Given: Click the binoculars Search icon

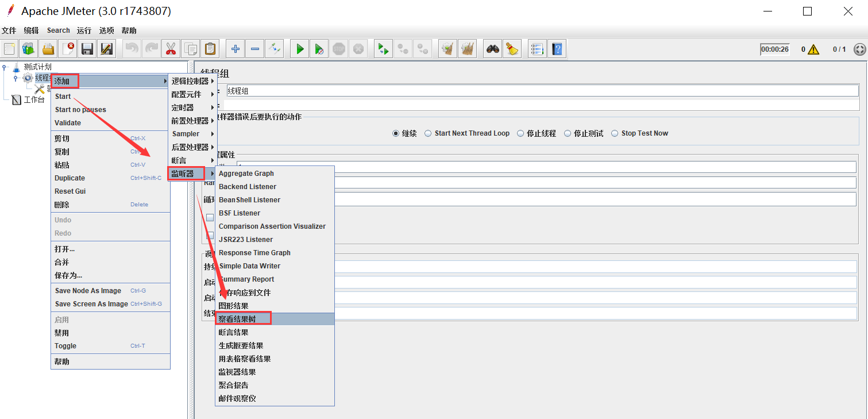Looking at the screenshot, I should (x=492, y=49).
